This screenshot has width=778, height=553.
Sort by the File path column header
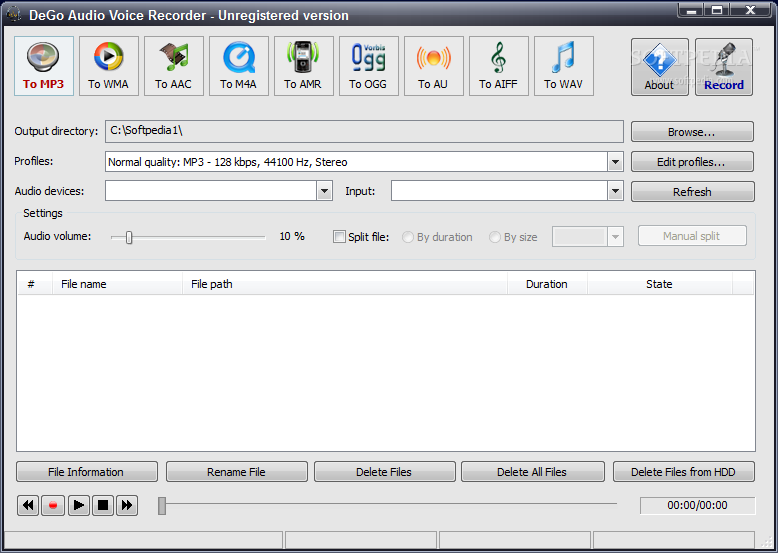(x=345, y=284)
